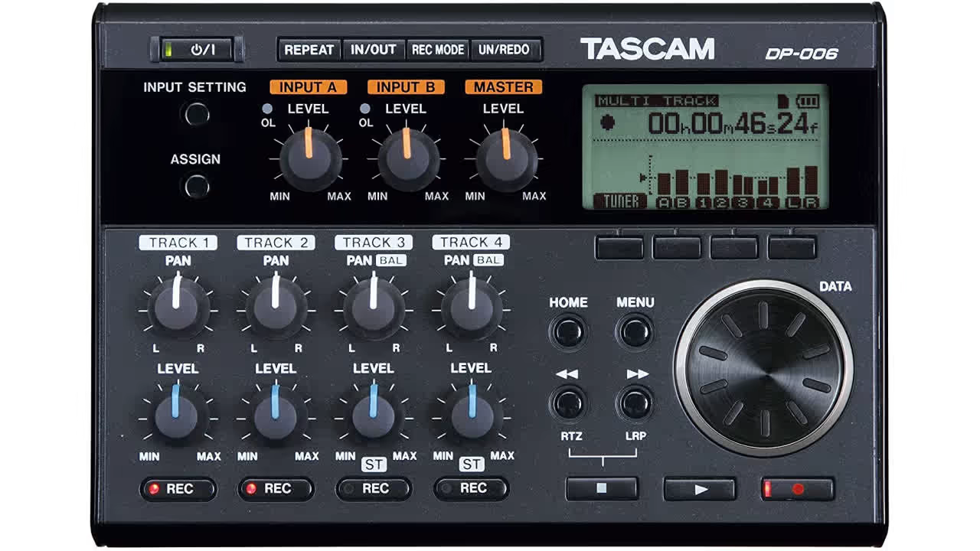Arm Track 3 with its REC button
Image resolution: width=980 pixels, height=551 pixels.
[x=374, y=489]
